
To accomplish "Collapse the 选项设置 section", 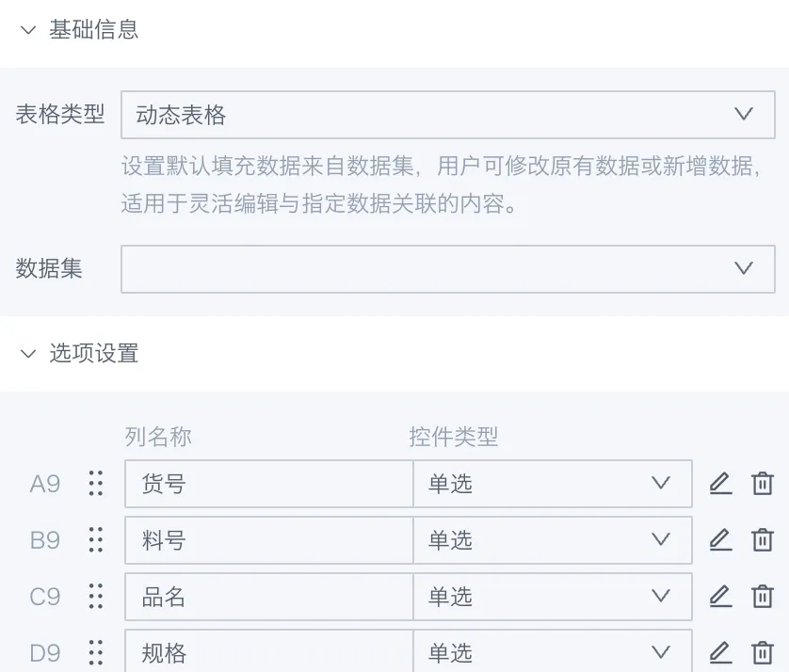I will 28,354.
